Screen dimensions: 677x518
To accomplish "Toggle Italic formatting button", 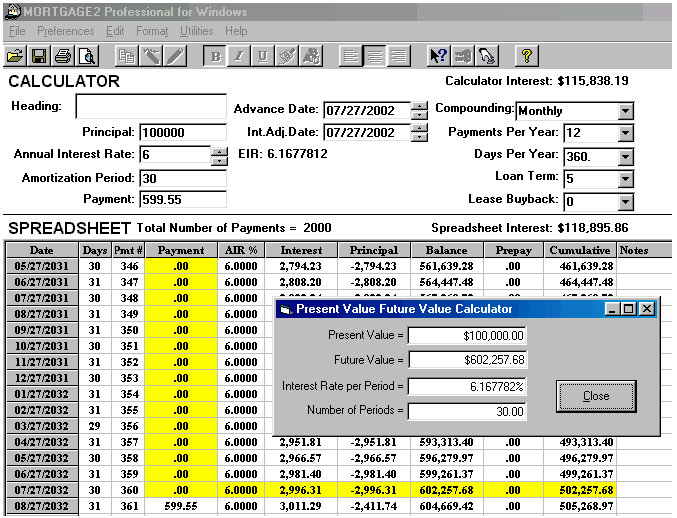I will click(x=239, y=56).
